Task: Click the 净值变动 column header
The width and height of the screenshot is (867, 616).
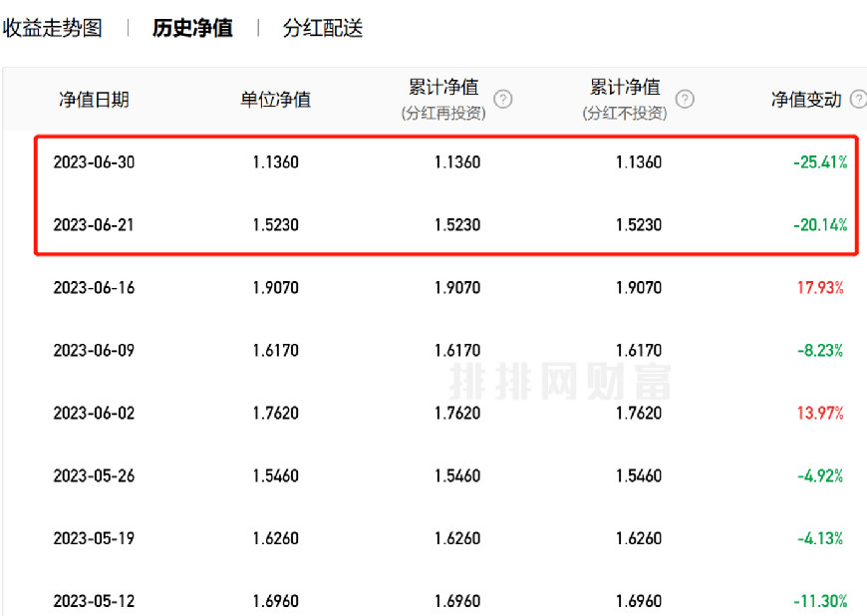Action: (806, 100)
